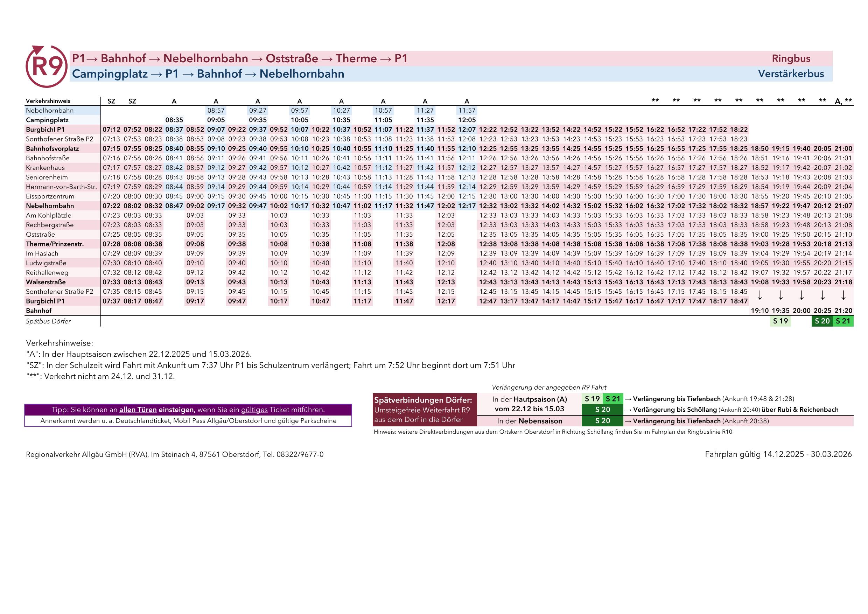Click the Ringbus label in pink header
The width and height of the screenshot is (868, 614).
click(x=791, y=58)
